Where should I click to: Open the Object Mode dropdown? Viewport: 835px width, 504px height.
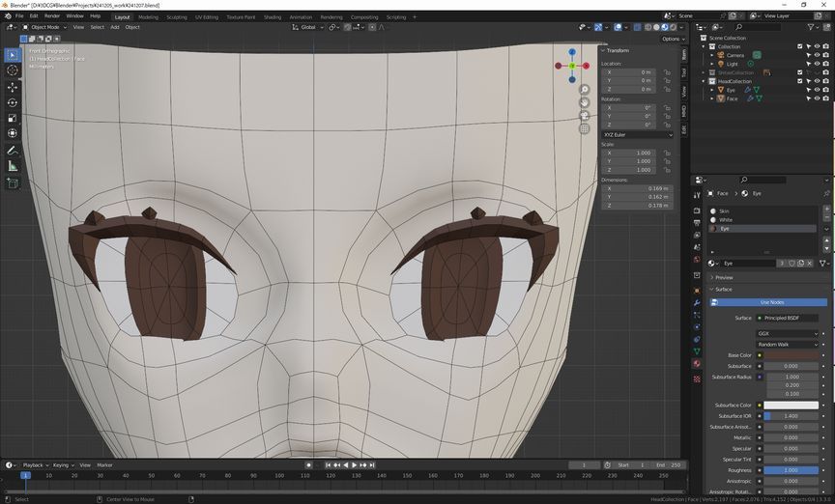point(44,27)
